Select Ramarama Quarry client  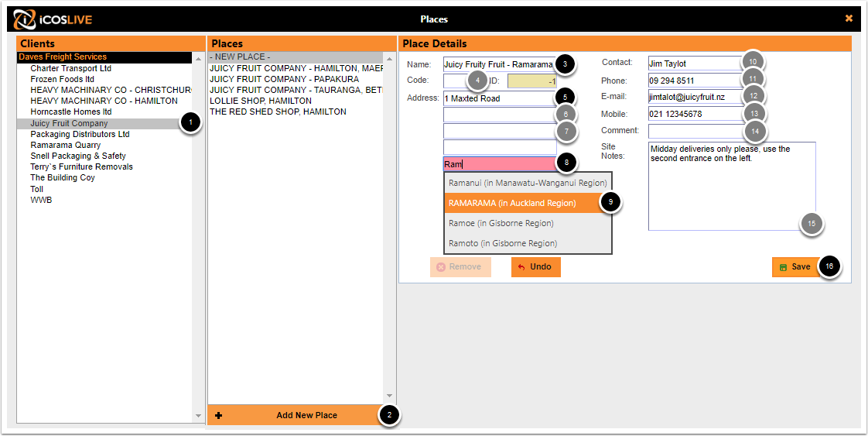click(65, 145)
